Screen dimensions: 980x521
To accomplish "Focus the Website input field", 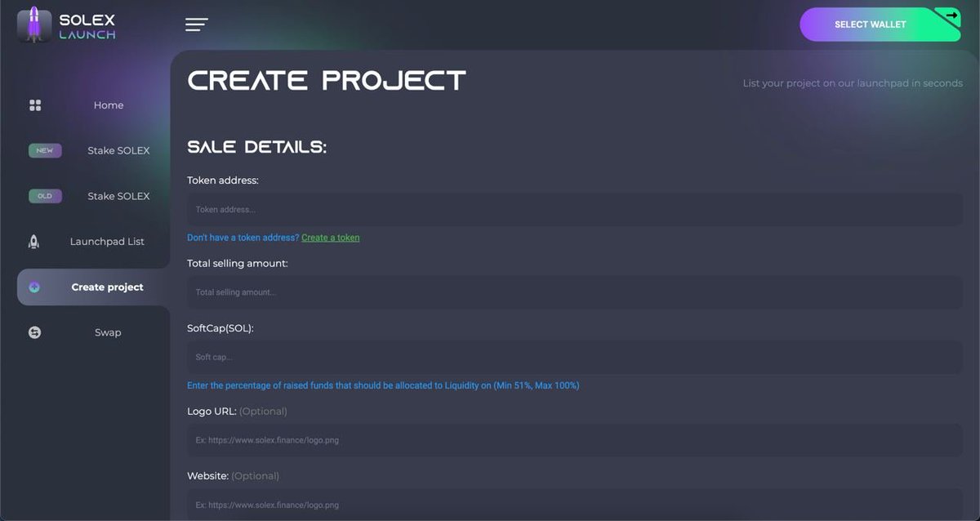I will 575,505.
